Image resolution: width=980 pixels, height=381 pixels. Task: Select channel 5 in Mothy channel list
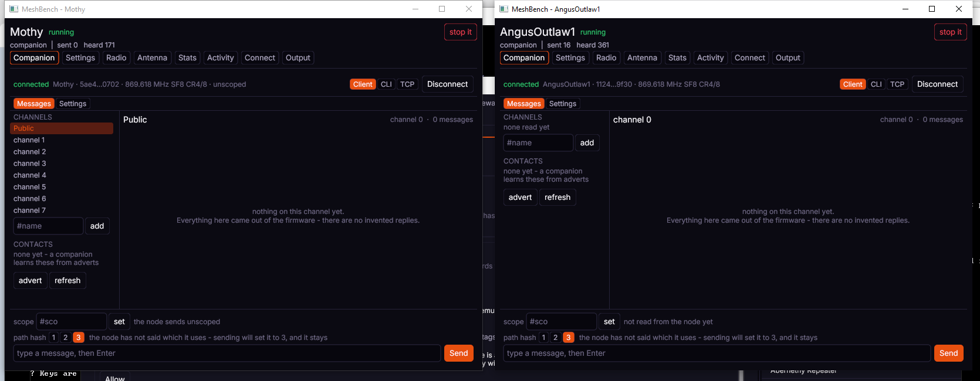point(63,187)
